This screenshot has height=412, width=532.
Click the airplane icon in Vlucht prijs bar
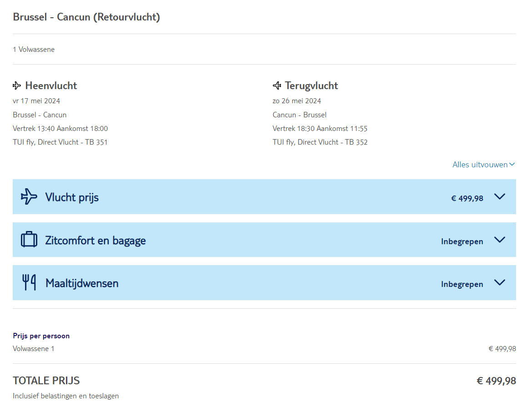point(29,196)
